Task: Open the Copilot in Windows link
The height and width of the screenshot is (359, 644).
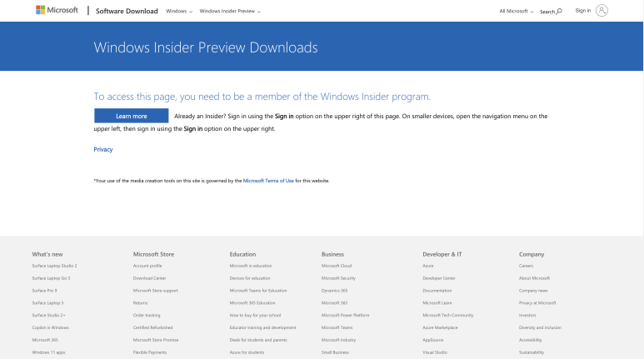Action: click(x=51, y=327)
